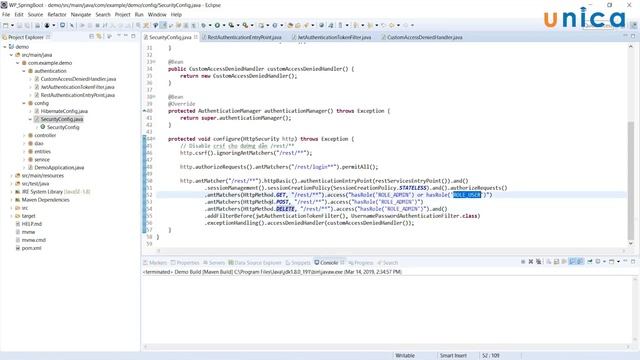Open the Refactor menu
This screenshot has height=360, width=640.
[57, 14]
